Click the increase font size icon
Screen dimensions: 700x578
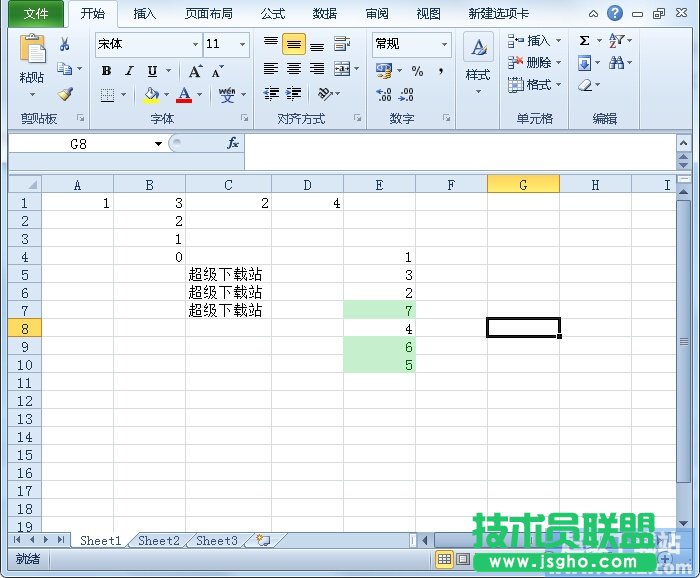[195, 71]
